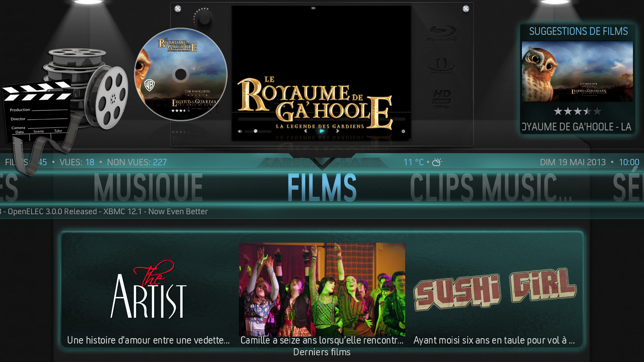Select the MUSIQUE menu item
Image resolution: width=644 pixels, height=362 pixels.
(x=148, y=187)
